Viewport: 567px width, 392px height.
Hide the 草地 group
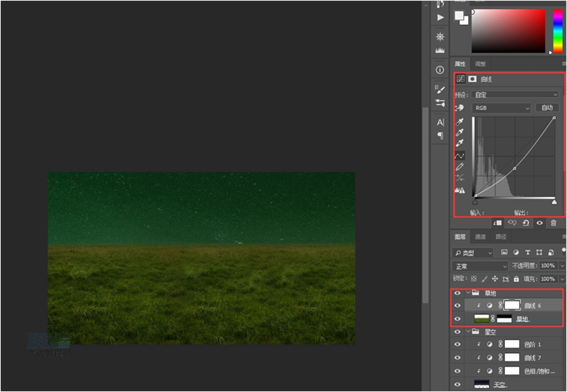(x=458, y=293)
